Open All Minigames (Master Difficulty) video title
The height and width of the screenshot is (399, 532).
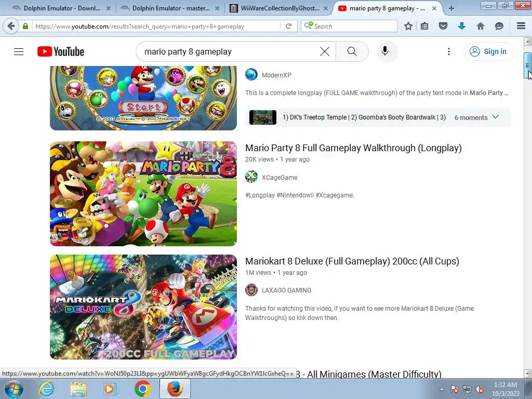368,374
